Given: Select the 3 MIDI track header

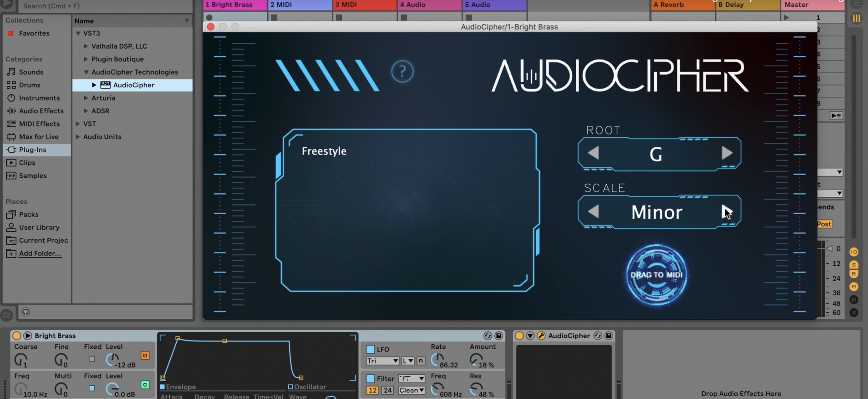Looking at the screenshot, I should (364, 5).
